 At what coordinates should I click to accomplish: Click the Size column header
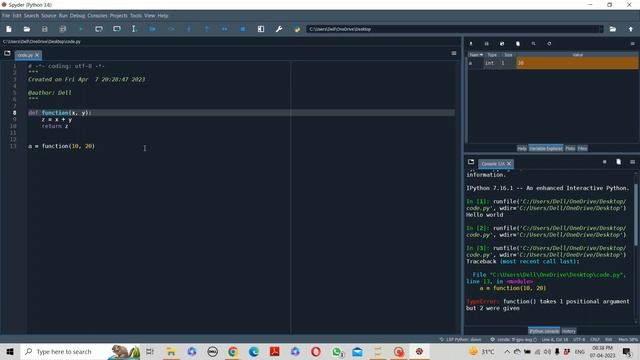pos(508,55)
